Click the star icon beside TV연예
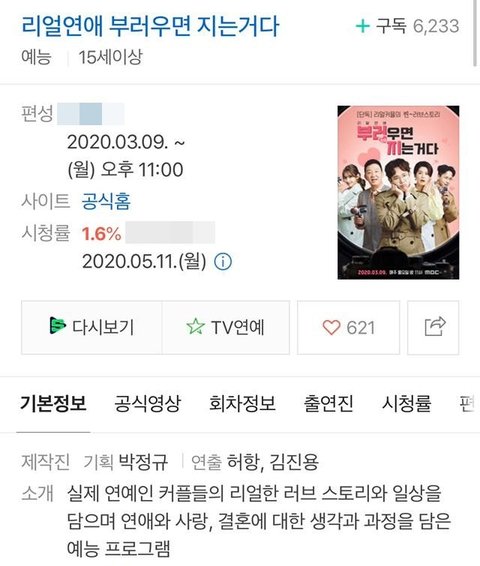 click(196, 327)
